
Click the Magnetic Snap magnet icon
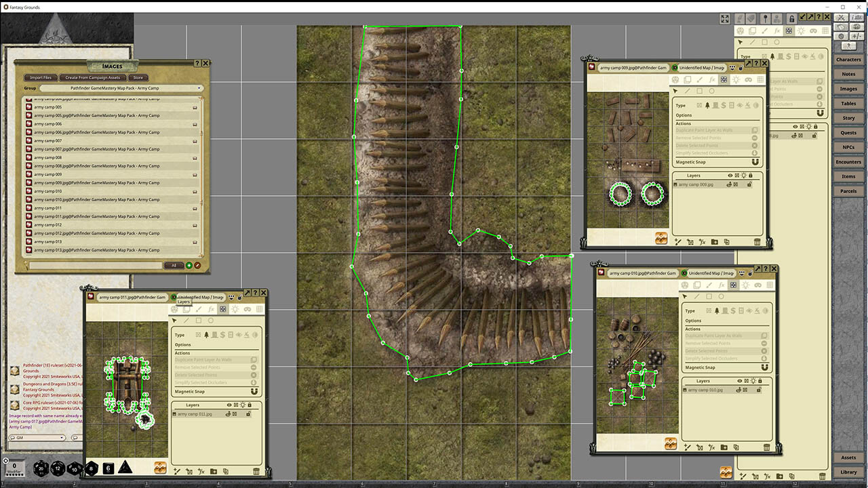[254, 392]
